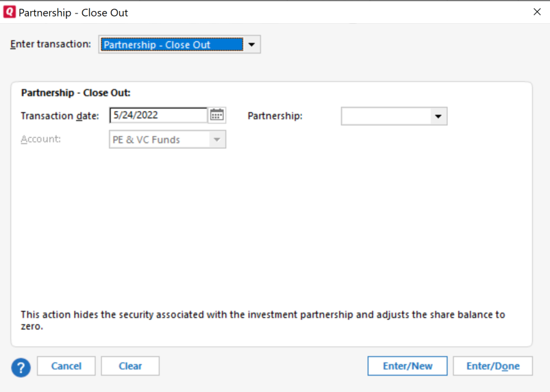Close the Partnership - Close Out dialog

(x=537, y=12)
